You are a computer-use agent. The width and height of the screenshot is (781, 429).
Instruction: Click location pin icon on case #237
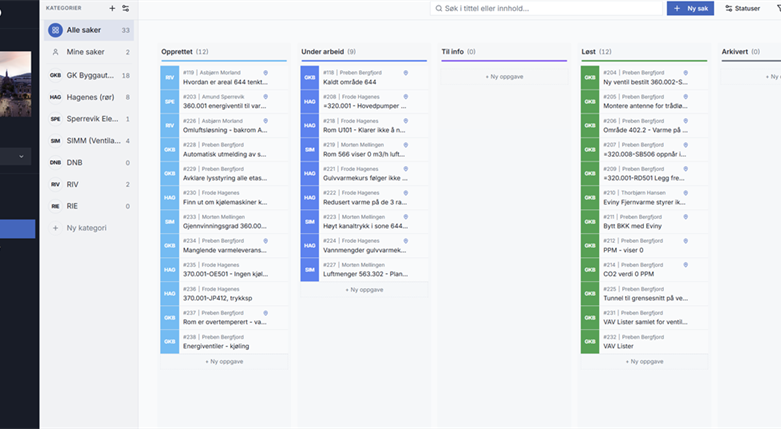[265, 313]
